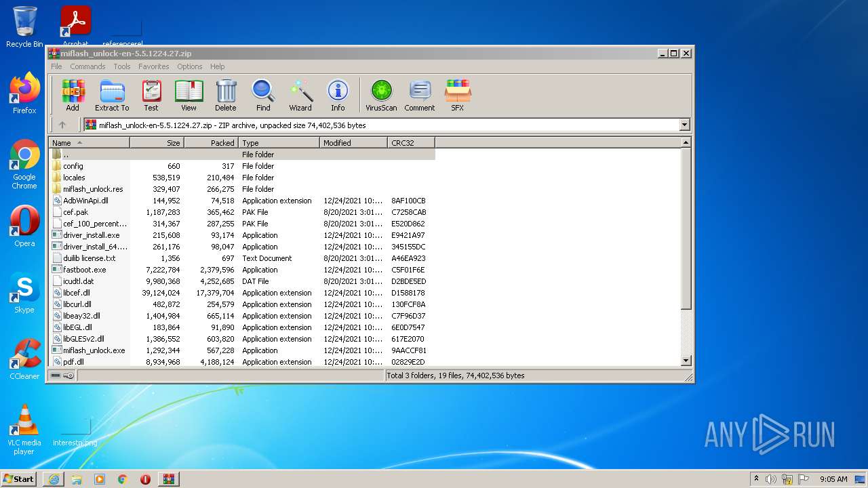868x488 pixels.
Task: Go up one folder level arrow
Action: (x=62, y=125)
